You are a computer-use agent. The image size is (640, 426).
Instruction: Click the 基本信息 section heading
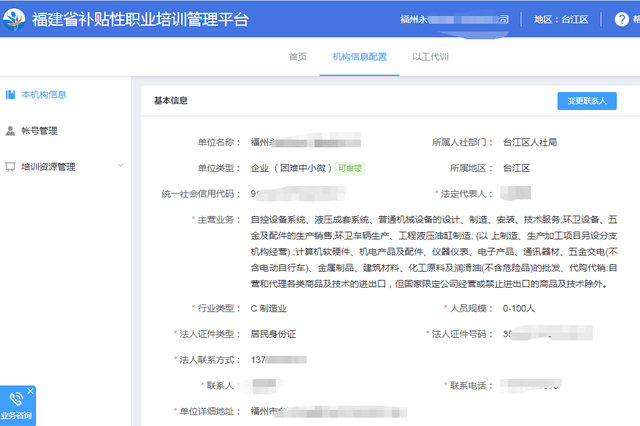pos(171,101)
